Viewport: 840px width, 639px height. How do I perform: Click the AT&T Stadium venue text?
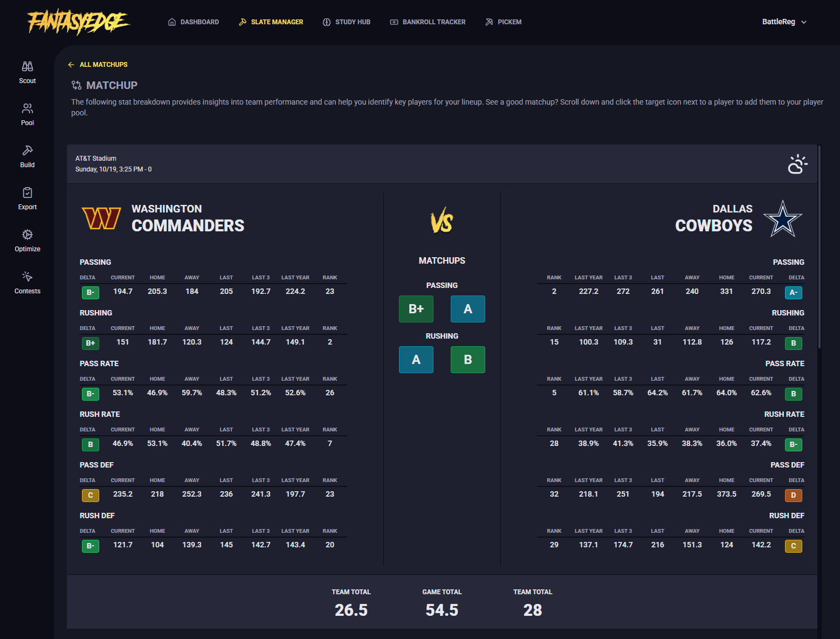click(96, 159)
